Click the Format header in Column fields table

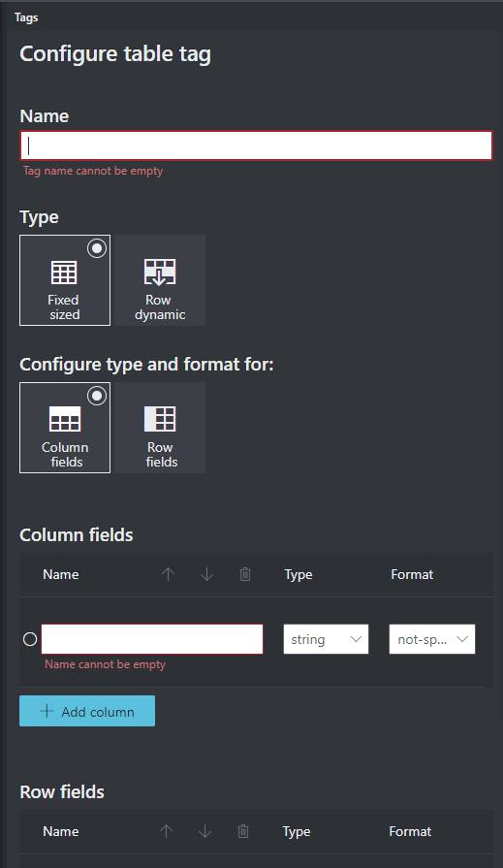[412, 574]
